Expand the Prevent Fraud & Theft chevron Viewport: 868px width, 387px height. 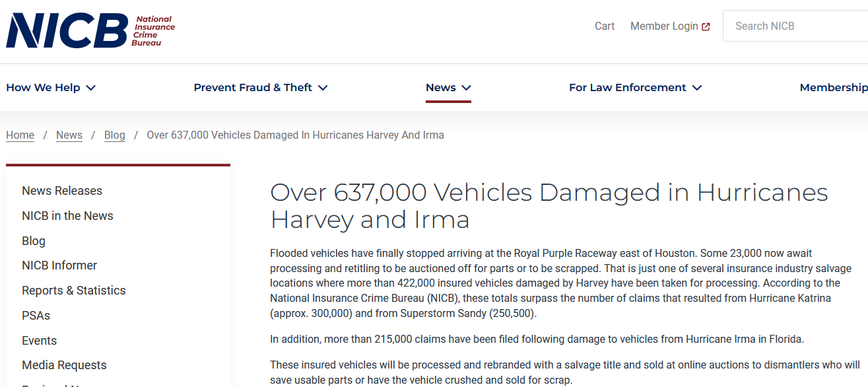tap(323, 88)
